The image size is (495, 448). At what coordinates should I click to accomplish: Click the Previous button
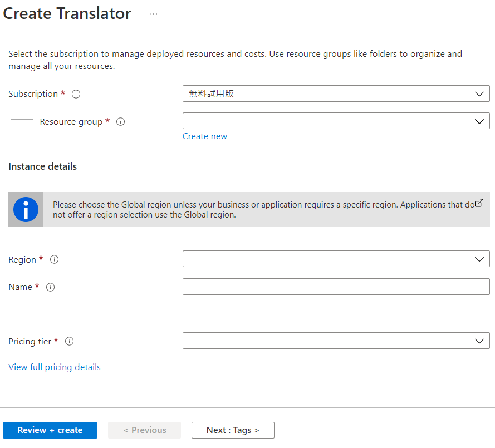(145, 430)
